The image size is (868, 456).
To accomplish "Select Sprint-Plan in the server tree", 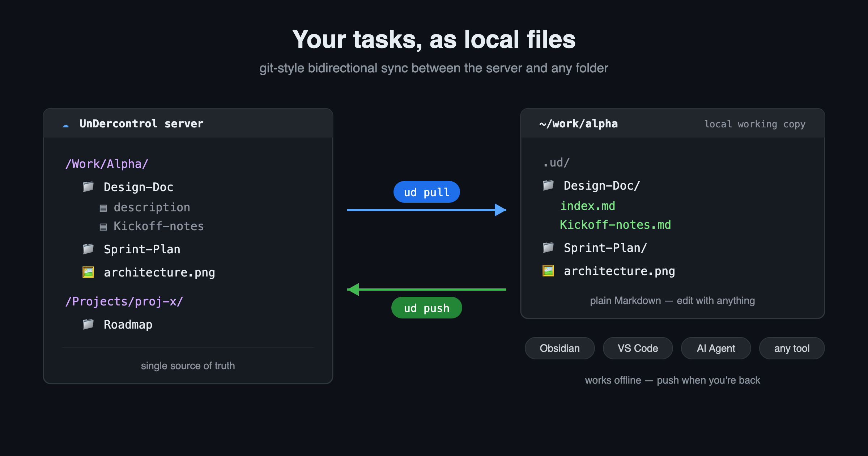I will pyautogui.click(x=142, y=249).
